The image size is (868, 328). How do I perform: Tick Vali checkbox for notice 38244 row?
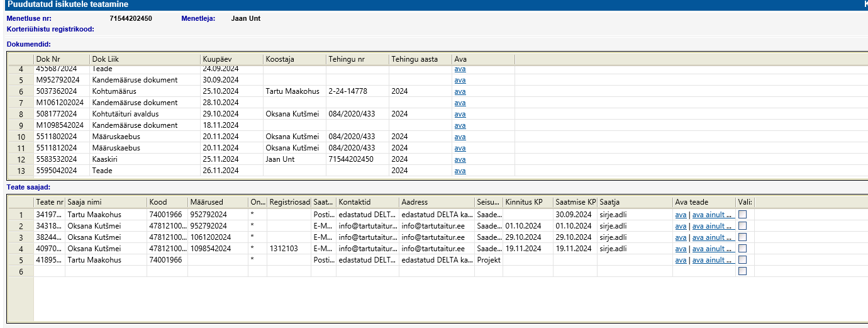point(742,237)
